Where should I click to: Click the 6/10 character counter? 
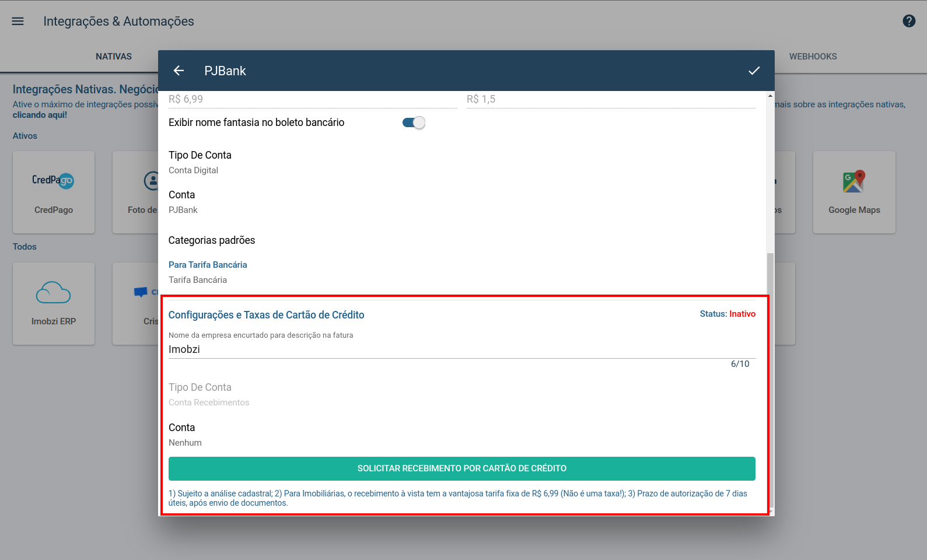[x=740, y=364]
